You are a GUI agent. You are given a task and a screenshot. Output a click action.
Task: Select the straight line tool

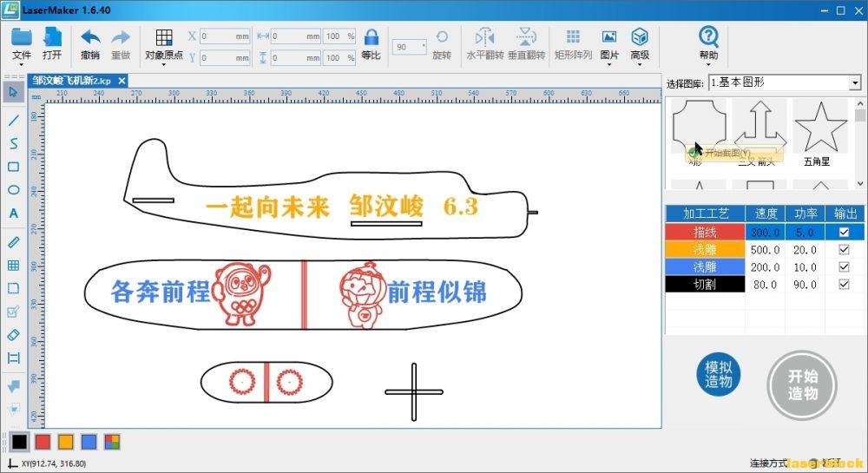[x=14, y=121]
